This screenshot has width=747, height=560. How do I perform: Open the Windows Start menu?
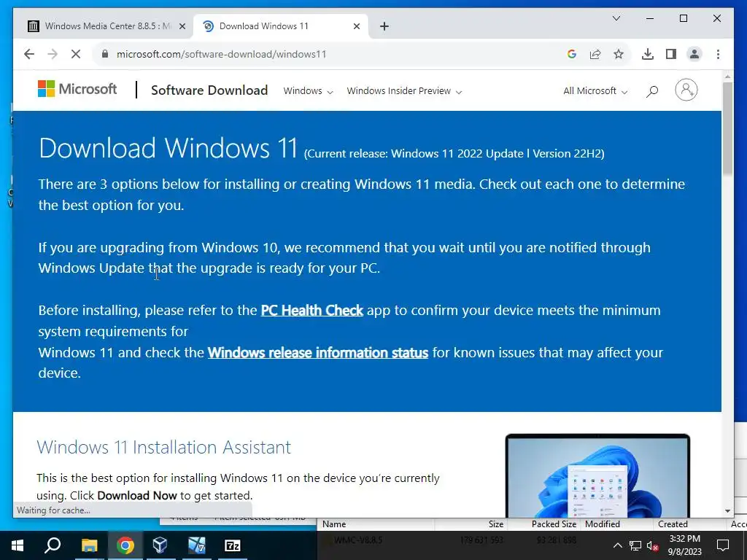point(18,545)
